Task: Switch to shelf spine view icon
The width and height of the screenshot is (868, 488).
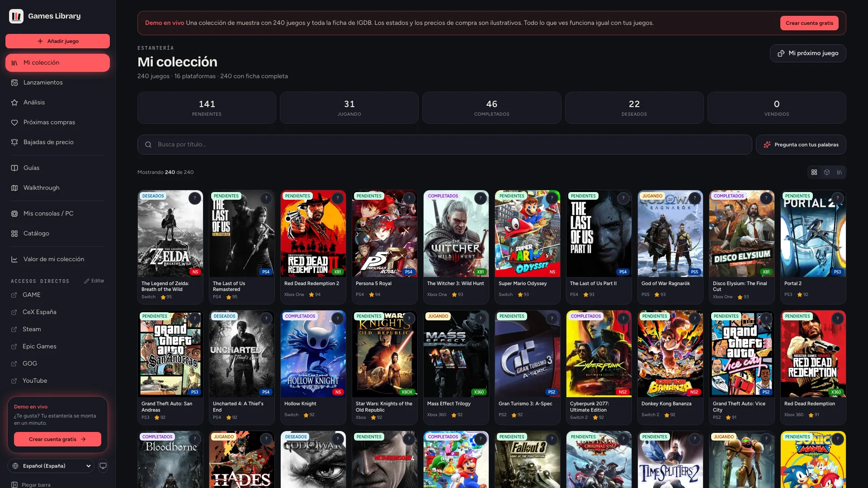Action: tap(840, 172)
